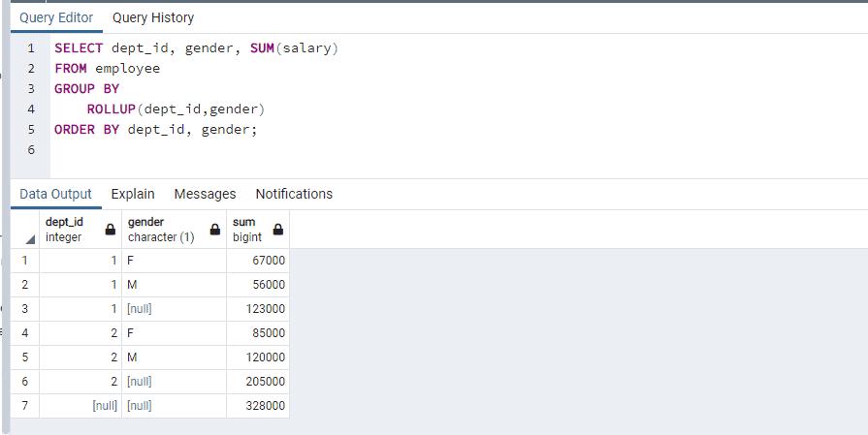
Task: Select the Query Editor tab
Action: click(56, 17)
